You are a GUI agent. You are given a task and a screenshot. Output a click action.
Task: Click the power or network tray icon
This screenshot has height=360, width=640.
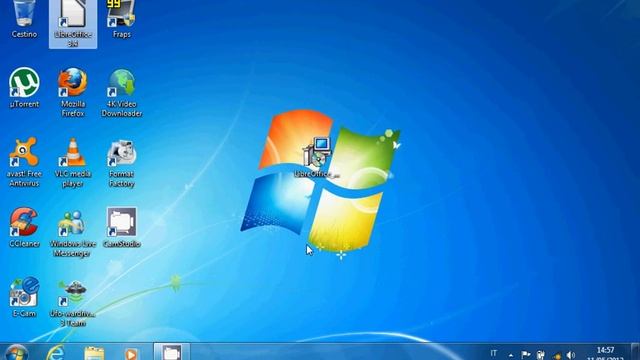click(x=541, y=356)
